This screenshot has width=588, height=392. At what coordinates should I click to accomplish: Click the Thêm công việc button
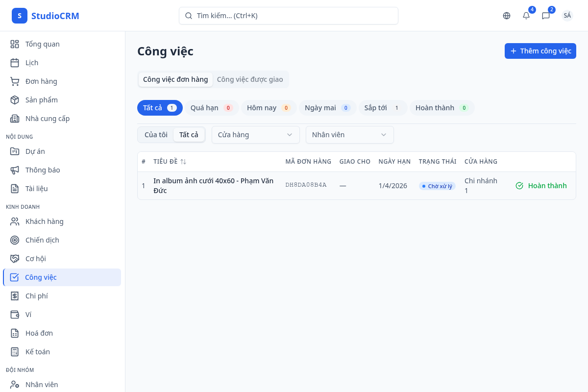[x=540, y=51]
